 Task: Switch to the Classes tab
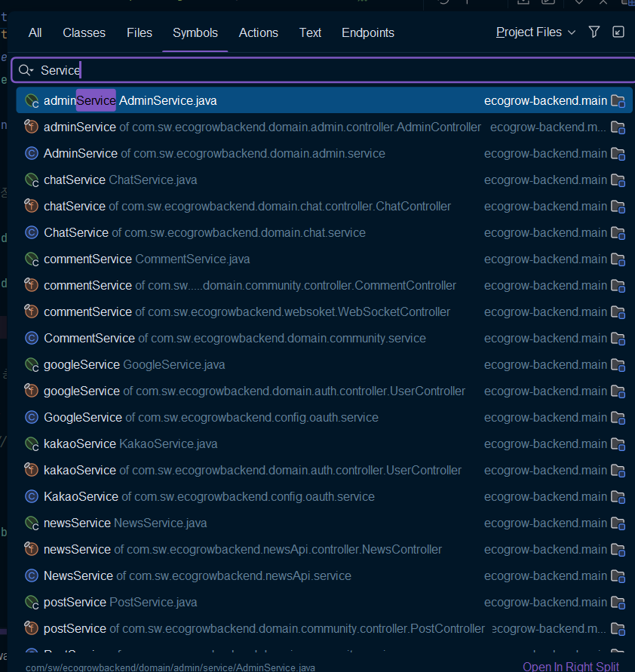(84, 32)
